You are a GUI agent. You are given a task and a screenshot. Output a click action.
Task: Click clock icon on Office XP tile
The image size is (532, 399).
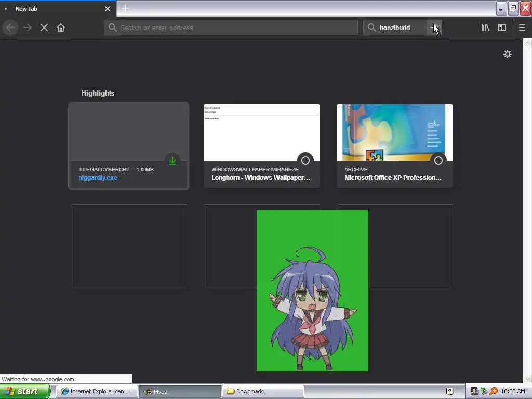[x=438, y=161]
